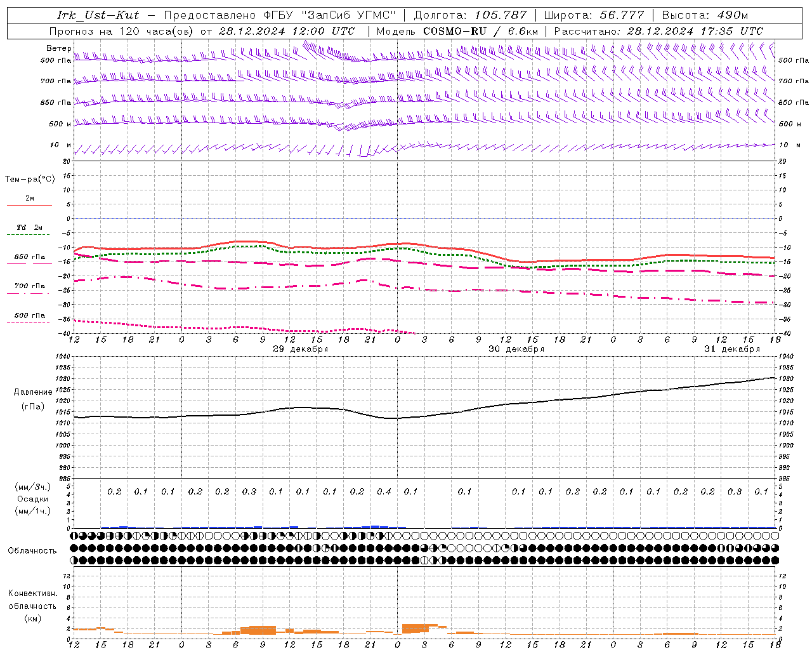
Task: Click the 20 label on right temperature axis
Action: click(783, 161)
